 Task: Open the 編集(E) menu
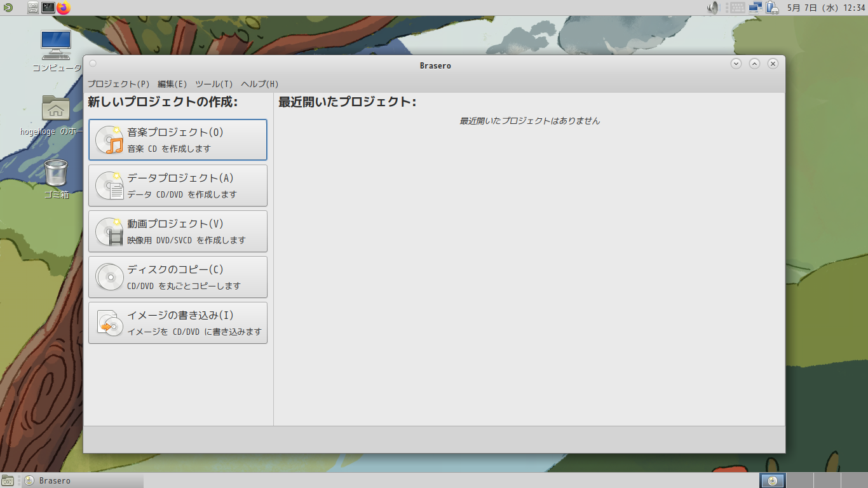coord(172,84)
